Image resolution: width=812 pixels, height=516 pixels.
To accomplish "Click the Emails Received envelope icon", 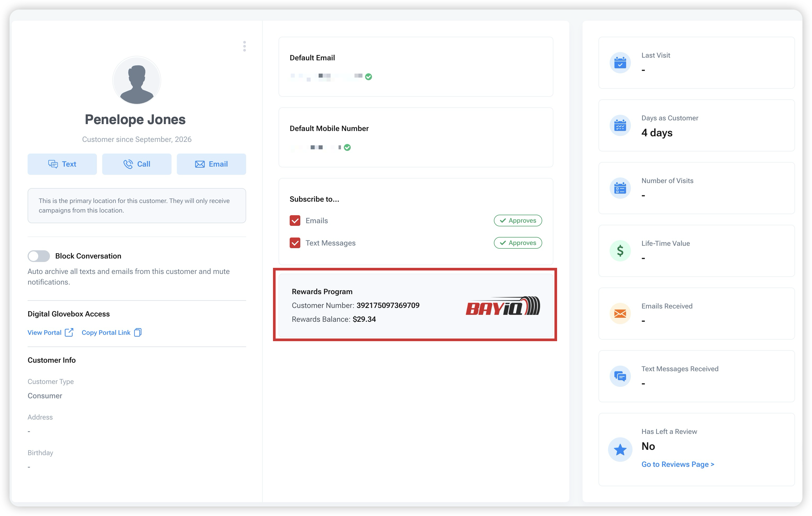I will (620, 314).
